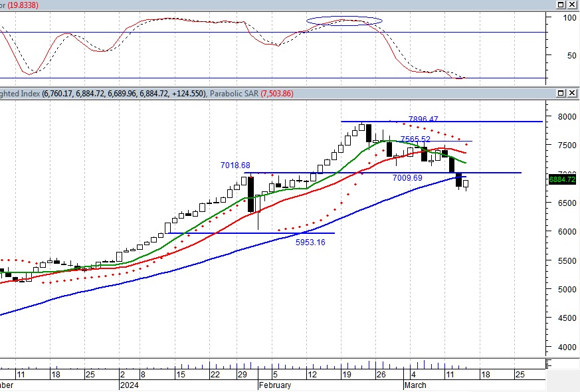Select the 7009.69 support level label
Viewport: 580px width, 392px height.
tap(407, 178)
